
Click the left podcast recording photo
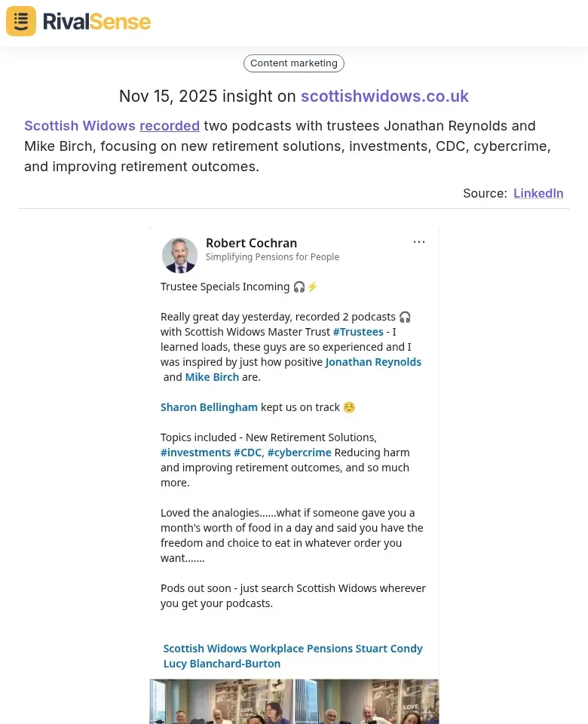(221, 701)
